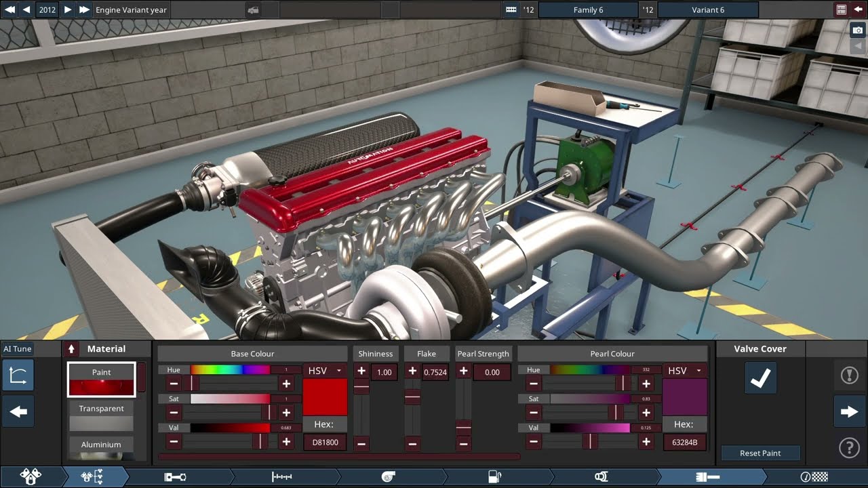Viewport: 868px width, 488px height.
Task: Open engine variant tab with tree icon
Action: pyautogui.click(x=92, y=477)
